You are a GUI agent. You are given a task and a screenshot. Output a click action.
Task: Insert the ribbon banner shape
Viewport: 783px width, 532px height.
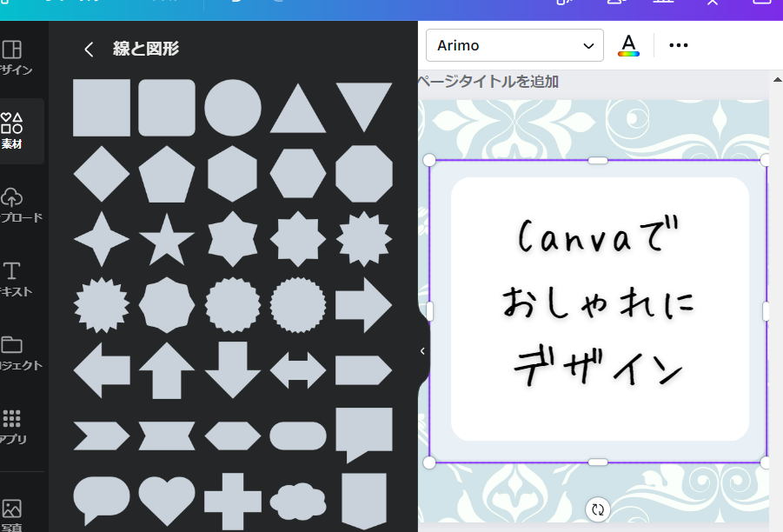(x=167, y=436)
